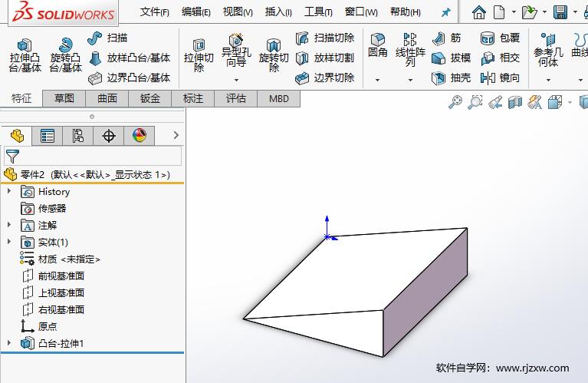The image size is (588, 383).
Task: Pin the menu bar with pushpin
Action: 445,13
